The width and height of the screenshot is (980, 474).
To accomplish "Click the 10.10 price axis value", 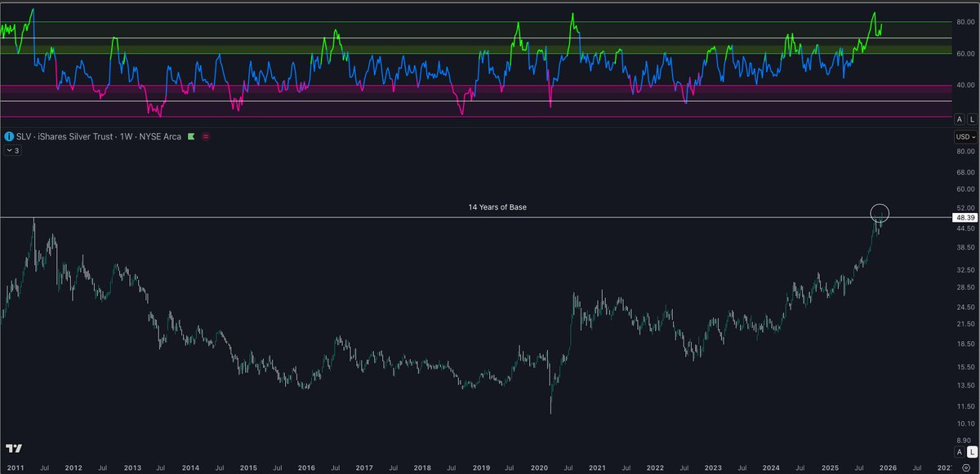I will pyautogui.click(x=964, y=424).
